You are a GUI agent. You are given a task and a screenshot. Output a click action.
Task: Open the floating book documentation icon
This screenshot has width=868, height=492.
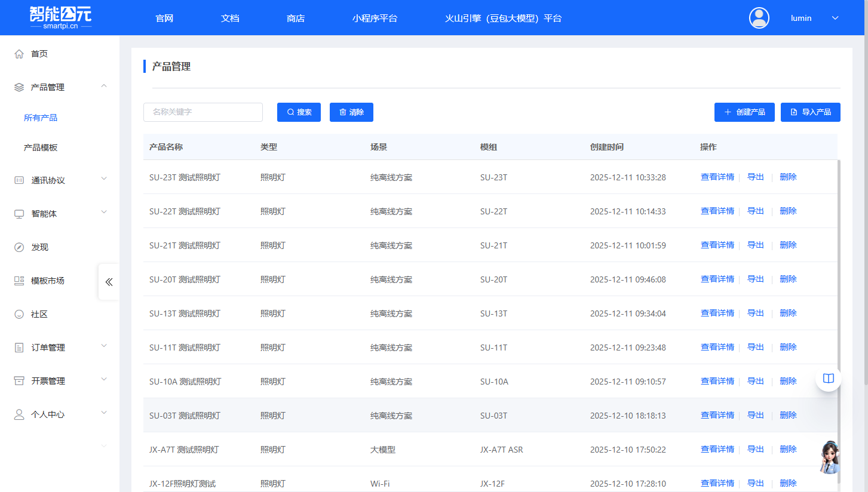[x=828, y=379]
